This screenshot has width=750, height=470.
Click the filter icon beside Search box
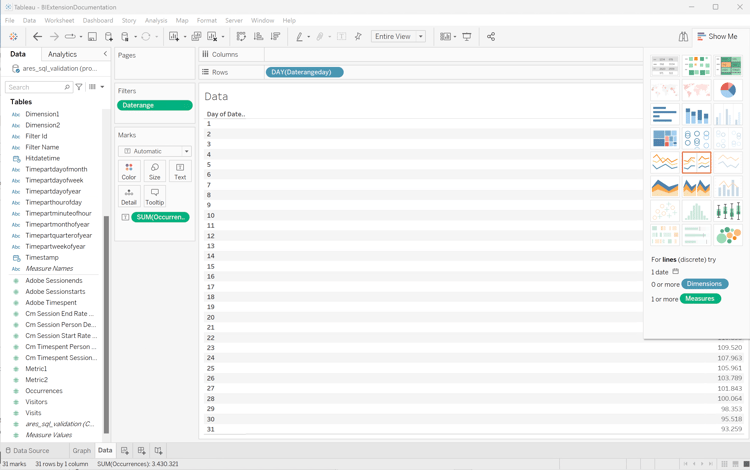79,87
